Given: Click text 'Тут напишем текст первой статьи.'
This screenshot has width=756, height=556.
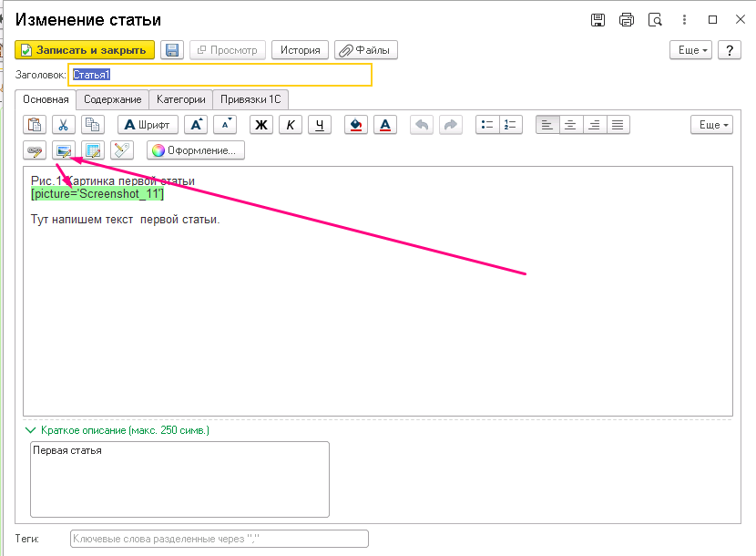Looking at the screenshot, I should click(x=126, y=219).
